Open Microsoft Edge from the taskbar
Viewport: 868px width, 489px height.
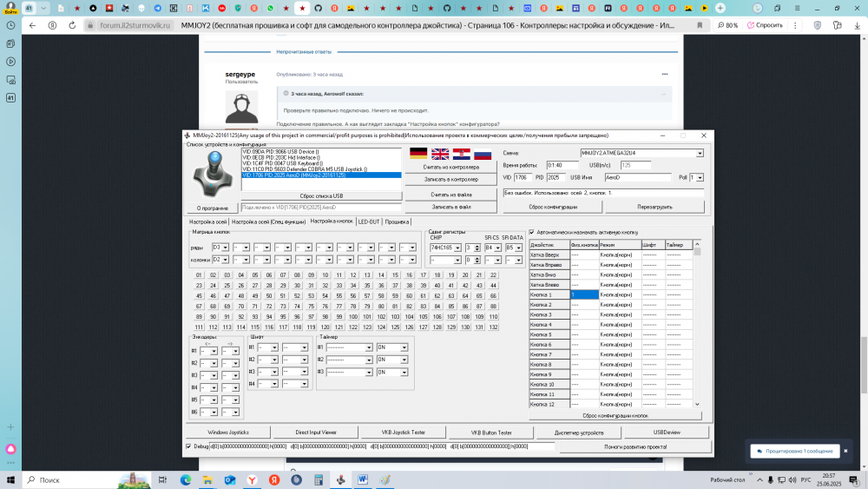pos(186,479)
